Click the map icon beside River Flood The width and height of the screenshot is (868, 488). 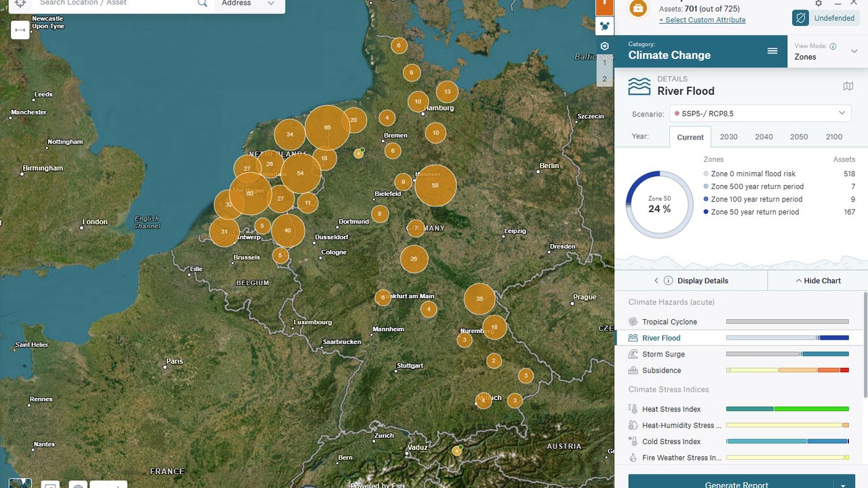pyautogui.click(x=848, y=86)
